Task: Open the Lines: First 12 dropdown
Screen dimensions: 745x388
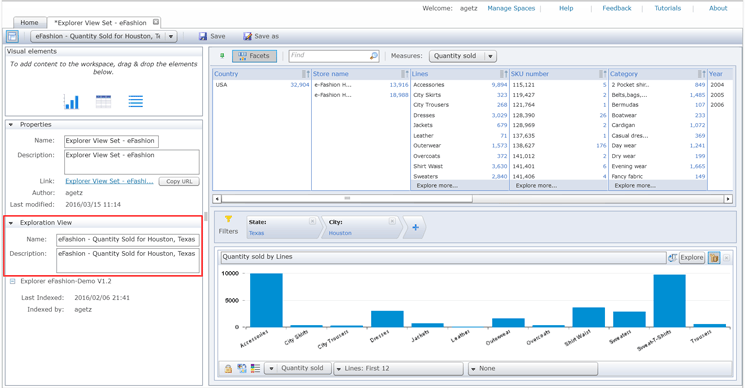Action: (x=398, y=369)
